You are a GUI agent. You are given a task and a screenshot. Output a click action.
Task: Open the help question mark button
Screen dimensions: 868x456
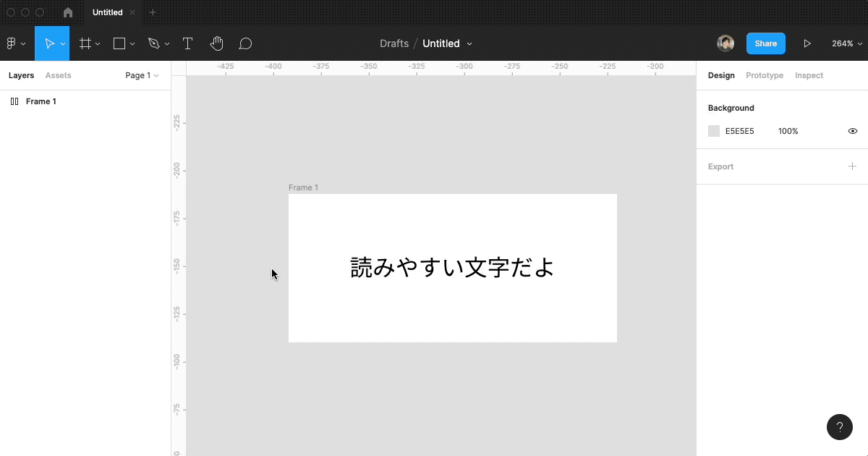[839, 427]
